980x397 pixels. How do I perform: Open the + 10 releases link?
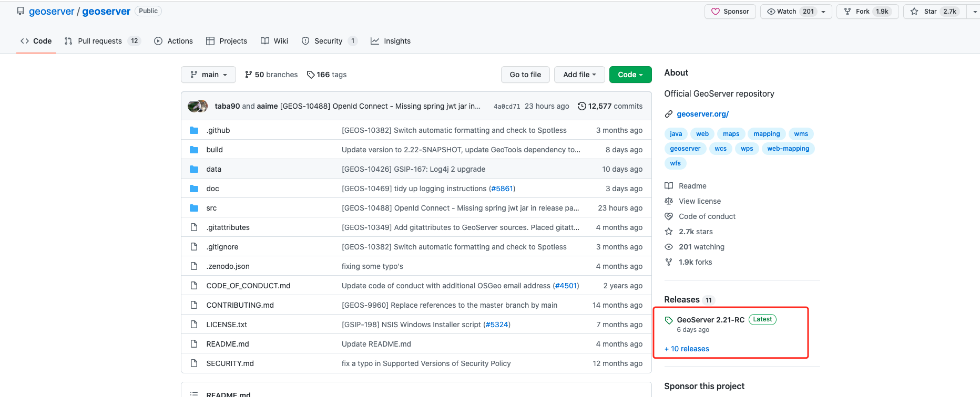click(x=687, y=349)
